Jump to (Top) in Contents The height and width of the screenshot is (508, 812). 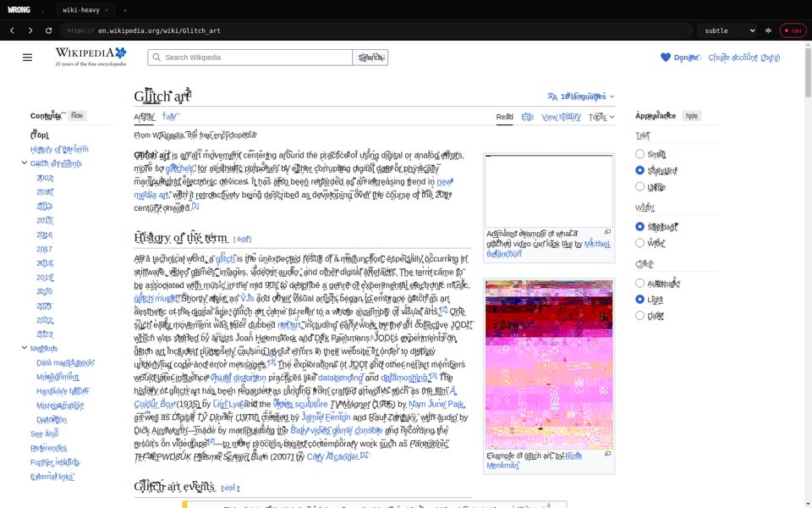tap(40, 135)
